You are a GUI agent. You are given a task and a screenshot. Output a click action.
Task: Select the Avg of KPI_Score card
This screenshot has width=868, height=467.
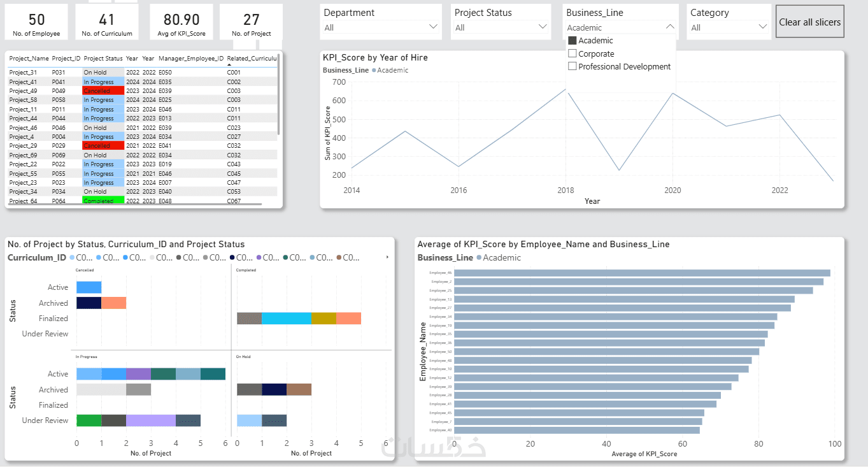click(181, 22)
